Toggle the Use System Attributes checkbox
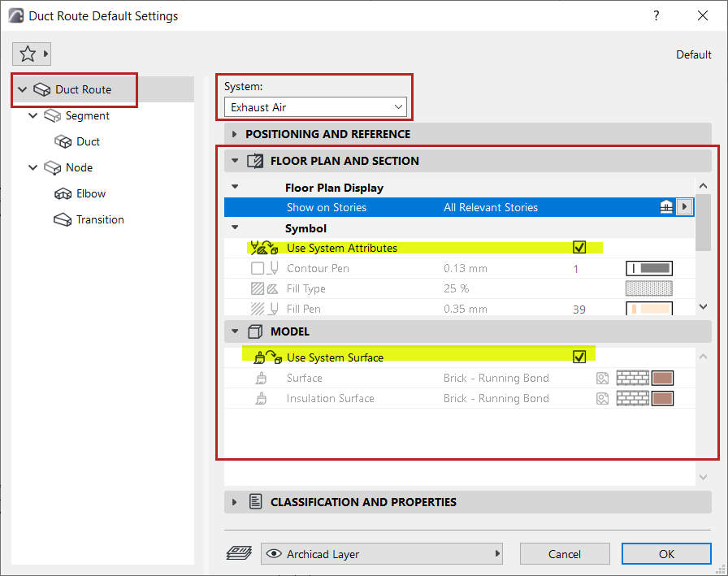Viewport: 728px width, 576px height. click(579, 248)
